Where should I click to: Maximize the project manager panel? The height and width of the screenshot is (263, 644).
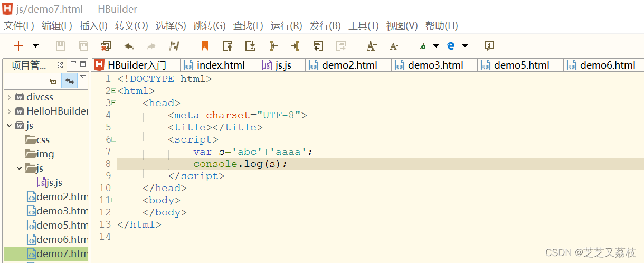(x=83, y=64)
